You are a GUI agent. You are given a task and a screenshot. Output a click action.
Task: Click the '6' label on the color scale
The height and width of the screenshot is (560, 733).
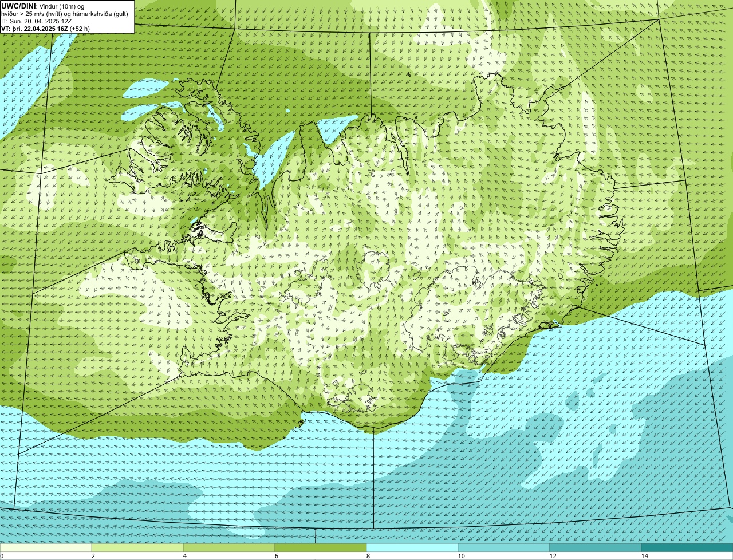276,556
